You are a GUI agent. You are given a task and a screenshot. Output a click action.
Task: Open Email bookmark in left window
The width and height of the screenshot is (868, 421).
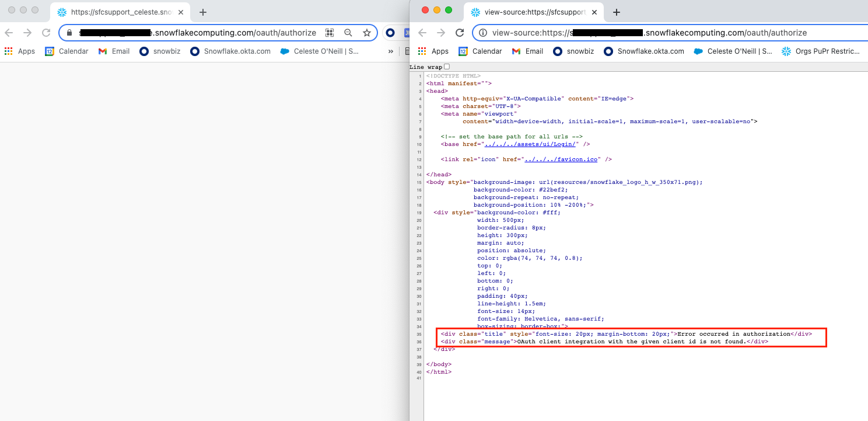(114, 51)
